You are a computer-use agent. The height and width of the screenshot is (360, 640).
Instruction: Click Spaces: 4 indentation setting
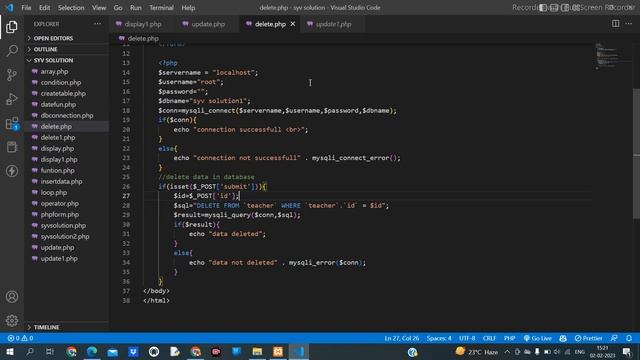pyautogui.click(x=439, y=338)
